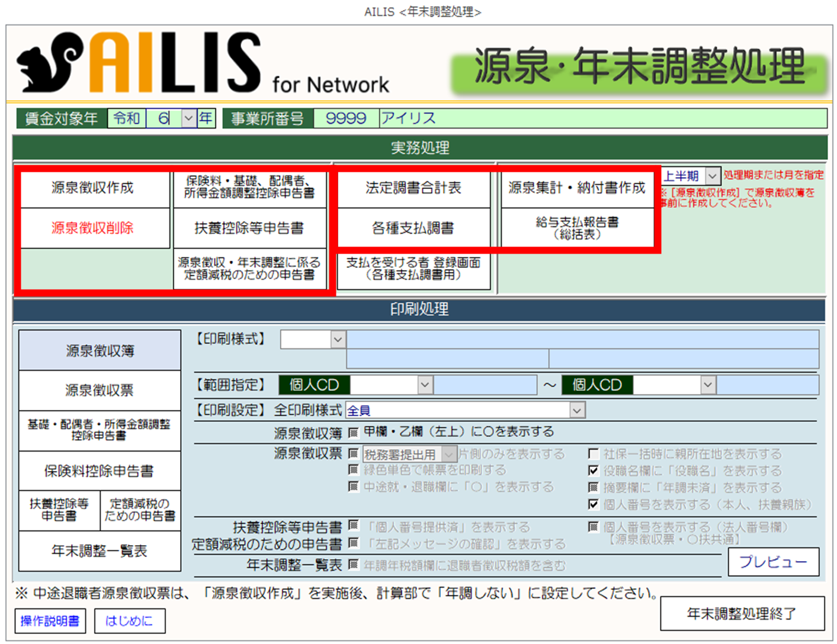The image size is (837, 644).
Task: Select 年末調整一覧表 print item
Action: click(x=100, y=551)
